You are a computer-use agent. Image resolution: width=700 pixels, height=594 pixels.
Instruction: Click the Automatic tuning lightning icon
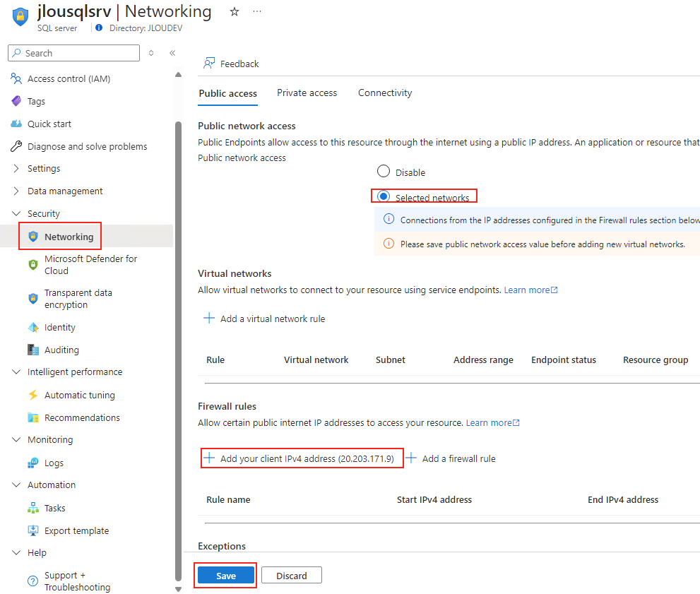(x=33, y=395)
